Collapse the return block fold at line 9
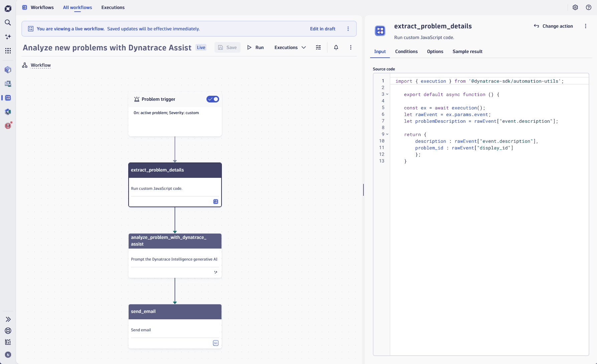The height and width of the screenshot is (364, 597). coord(387,134)
